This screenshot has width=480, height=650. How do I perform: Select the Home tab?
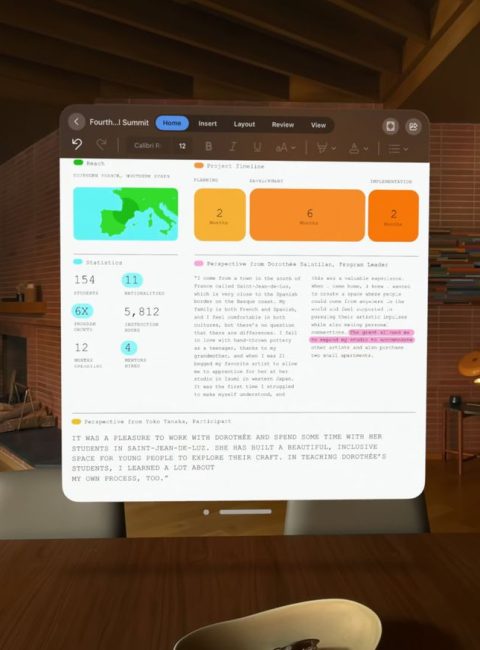click(x=172, y=123)
